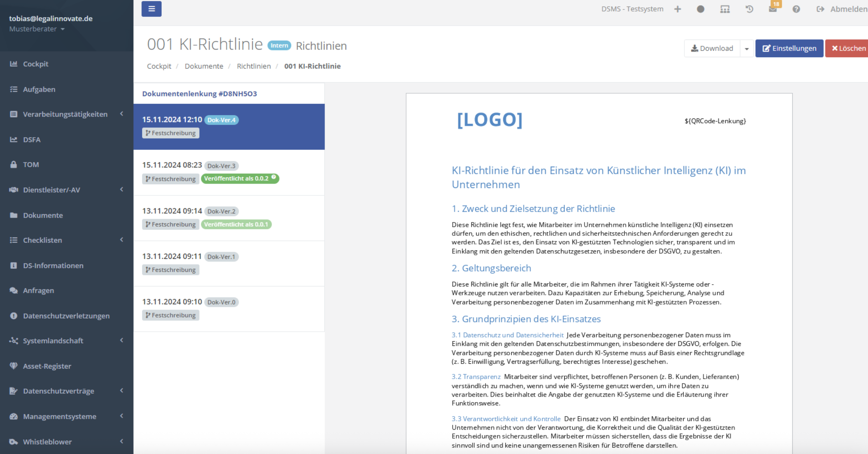The width and height of the screenshot is (868, 454).
Task: Expand the Verarbeitungstätigkeiten menu
Action: 65,114
